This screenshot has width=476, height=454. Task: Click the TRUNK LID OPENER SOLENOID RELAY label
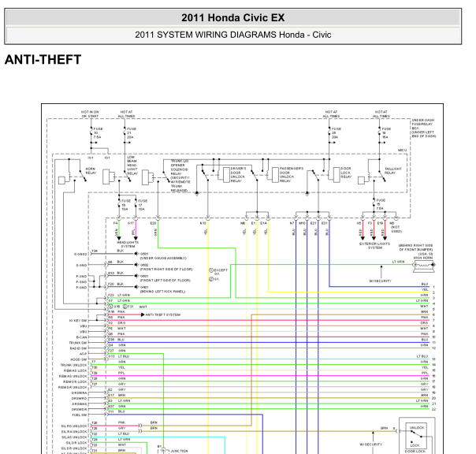[180, 176]
